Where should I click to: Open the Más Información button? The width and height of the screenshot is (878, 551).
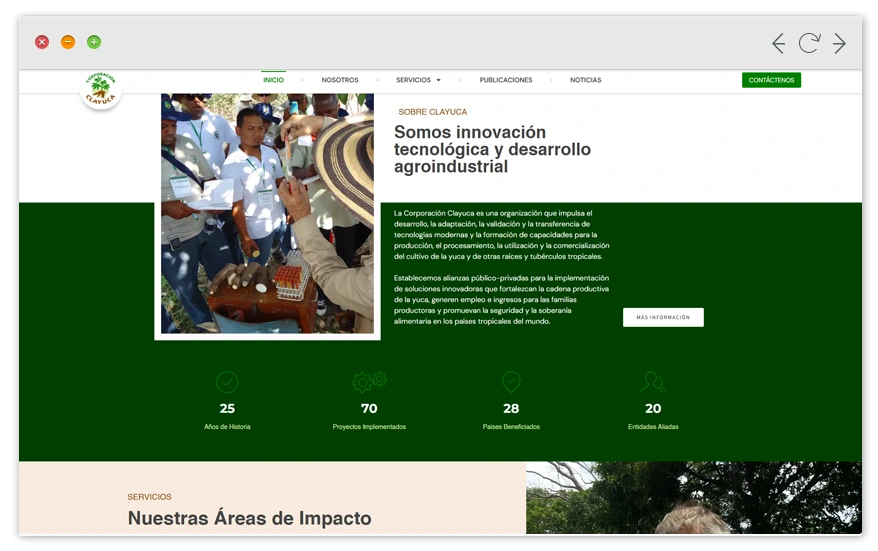[x=663, y=317]
